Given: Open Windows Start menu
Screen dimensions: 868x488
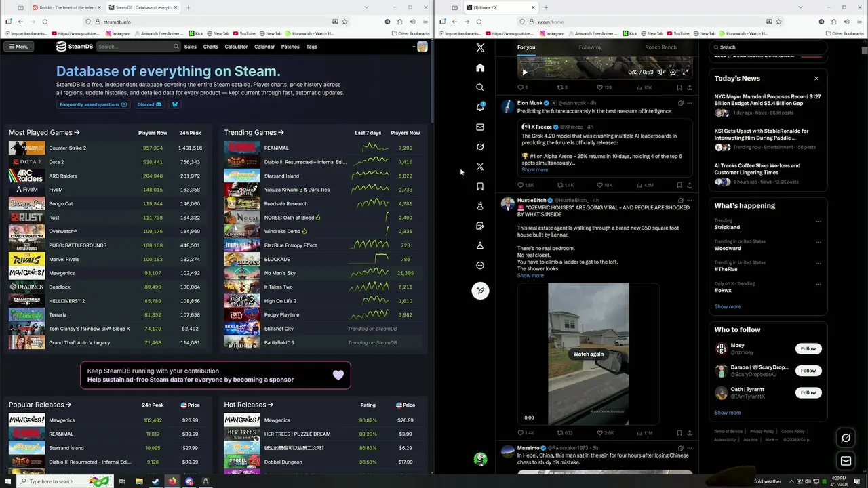Looking at the screenshot, I should tap(7, 481).
